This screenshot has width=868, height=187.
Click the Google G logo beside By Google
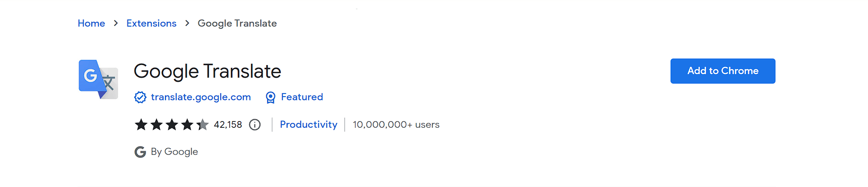pos(140,152)
